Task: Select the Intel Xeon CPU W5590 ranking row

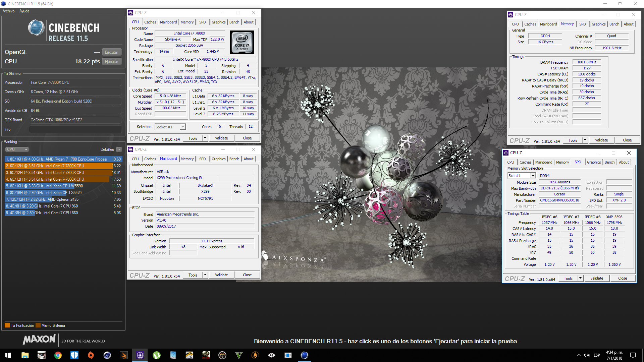Action: (x=63, y=186)
